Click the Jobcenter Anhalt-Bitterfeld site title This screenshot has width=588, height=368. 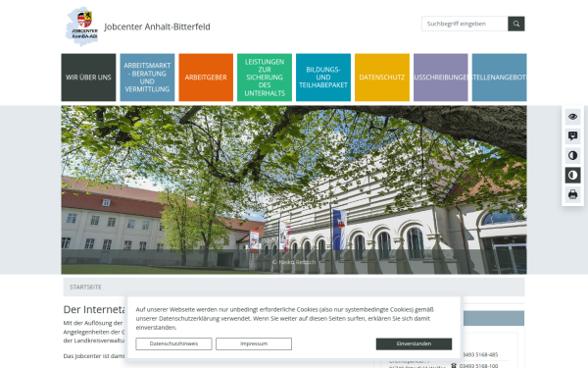click(x=157, y=26)
